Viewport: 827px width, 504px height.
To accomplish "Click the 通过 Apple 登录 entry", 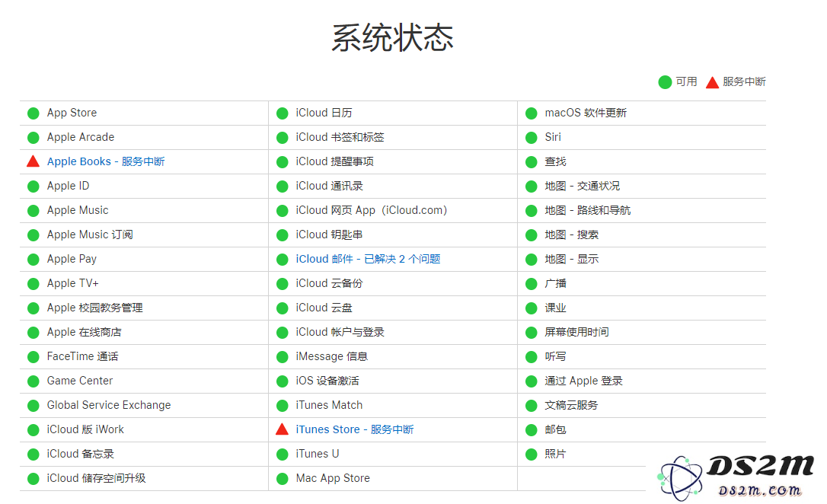I will tap(584, 381).
